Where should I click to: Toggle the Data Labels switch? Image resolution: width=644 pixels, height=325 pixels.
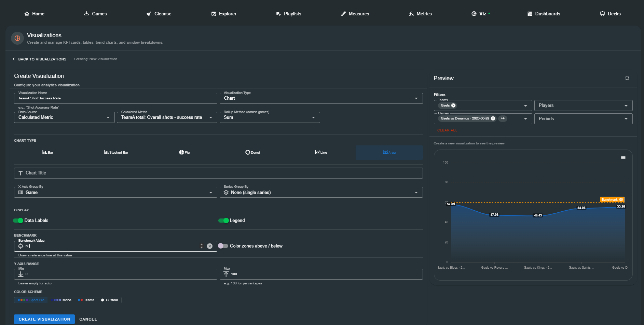[18, 221]
